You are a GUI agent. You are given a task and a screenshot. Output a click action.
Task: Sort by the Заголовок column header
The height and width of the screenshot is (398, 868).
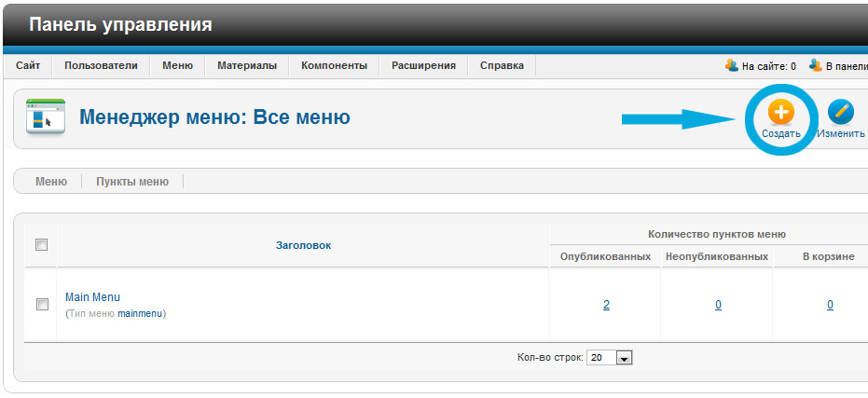(x=303, y=245)
